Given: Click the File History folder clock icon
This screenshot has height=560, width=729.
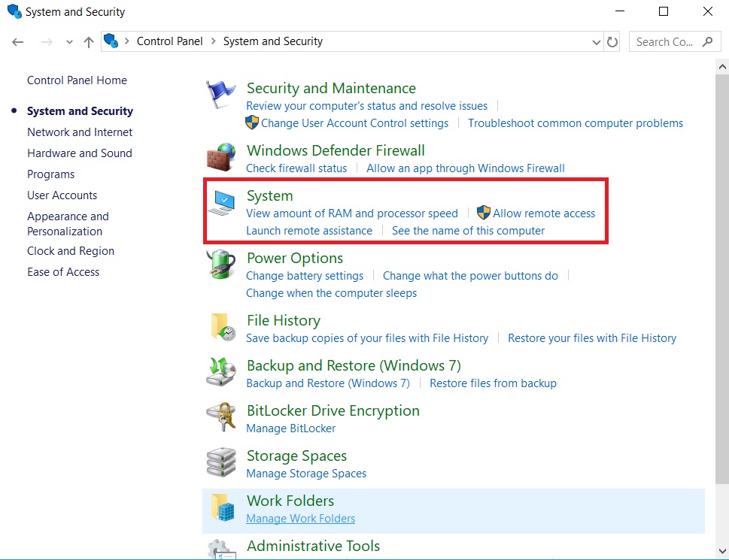Looking at the screenshot, I should [x=223, y=327].
